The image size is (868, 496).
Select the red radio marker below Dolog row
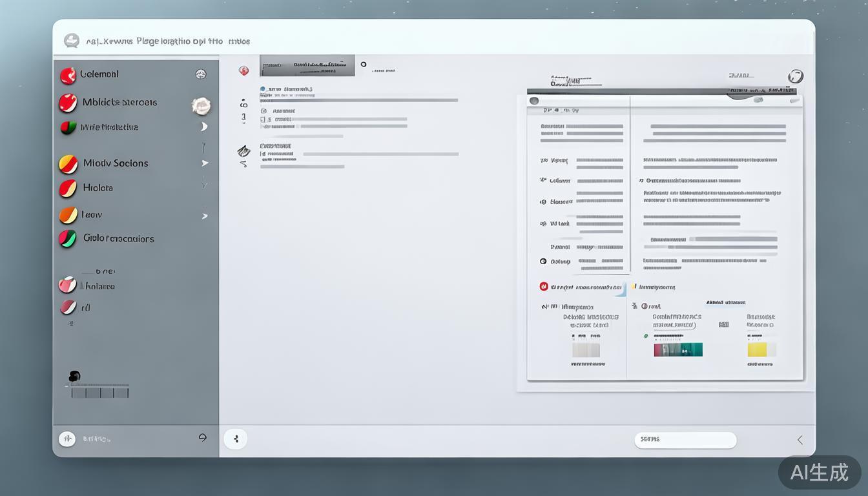click(544, 286)
